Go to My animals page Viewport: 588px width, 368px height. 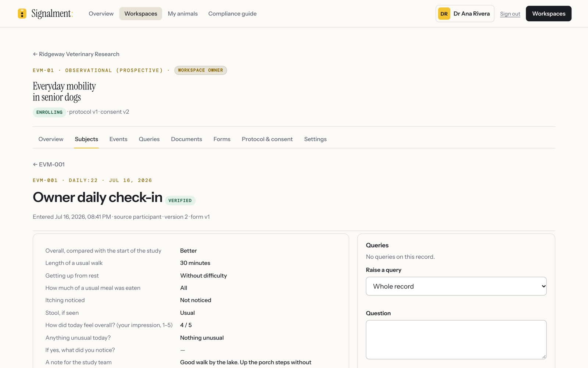(183, 14)
